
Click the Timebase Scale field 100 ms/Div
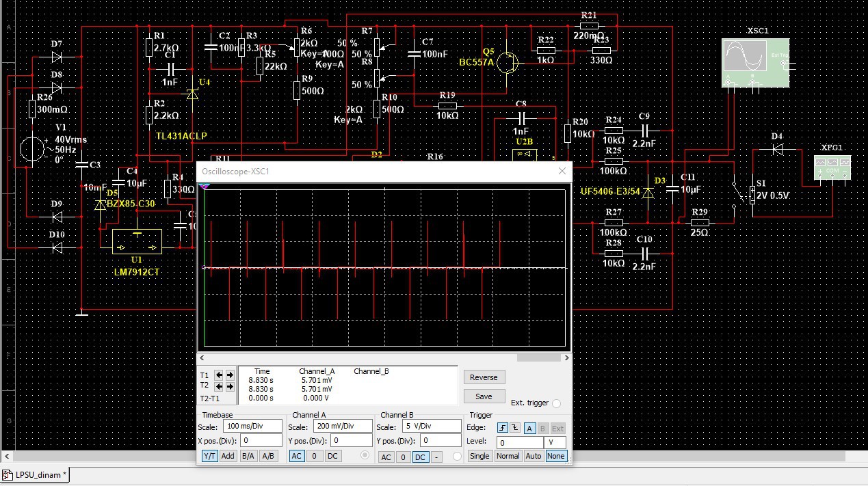point(253,426)
